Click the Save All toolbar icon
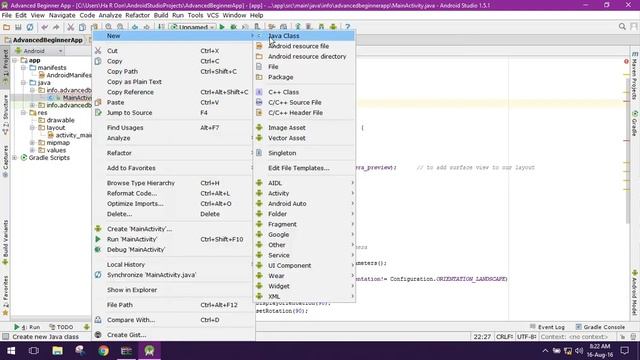 [18, 27]
